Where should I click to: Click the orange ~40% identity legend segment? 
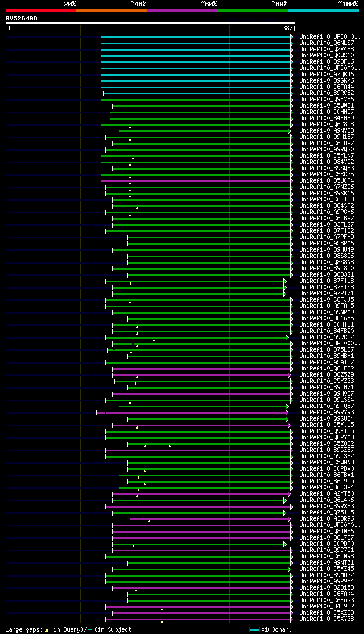pyautogui.click(x=111, y=10)
